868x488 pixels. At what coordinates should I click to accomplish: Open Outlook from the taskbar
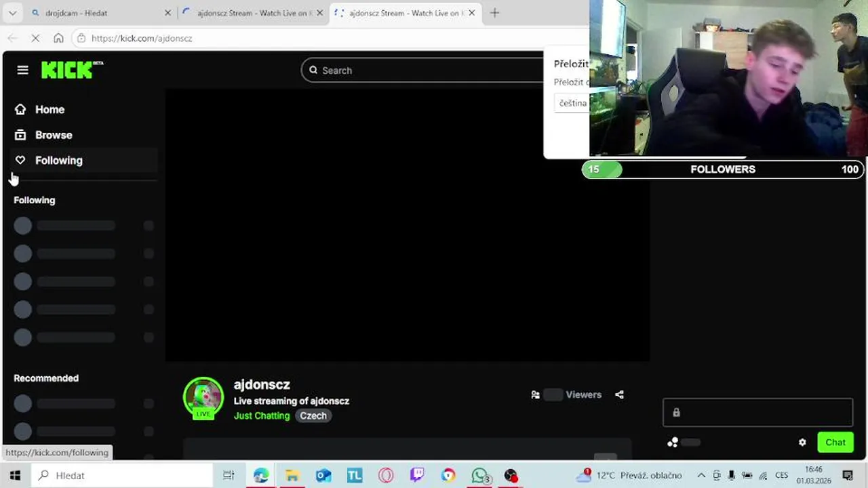(323, 475)
